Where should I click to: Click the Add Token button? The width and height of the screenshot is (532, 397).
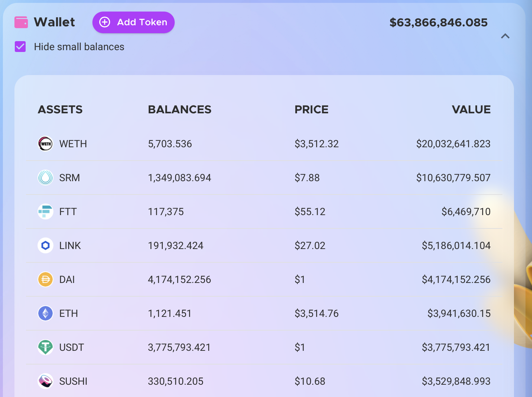coord(134,22)
